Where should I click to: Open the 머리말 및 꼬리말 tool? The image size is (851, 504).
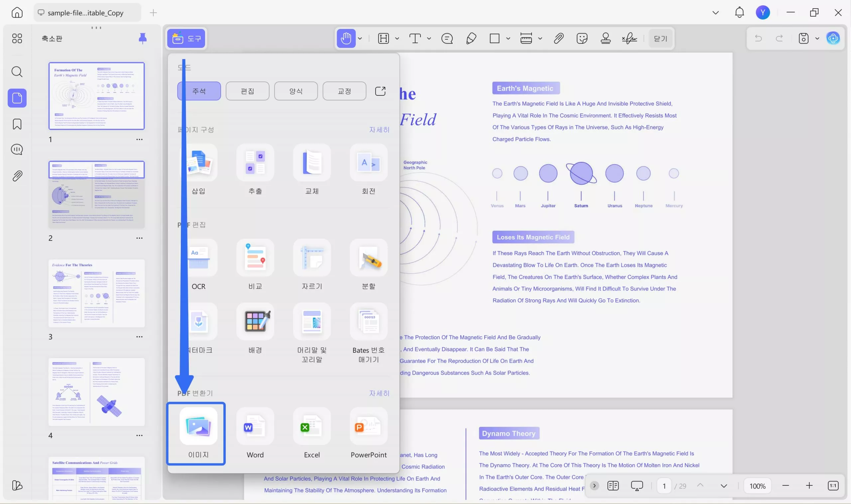tap(312, 333)
